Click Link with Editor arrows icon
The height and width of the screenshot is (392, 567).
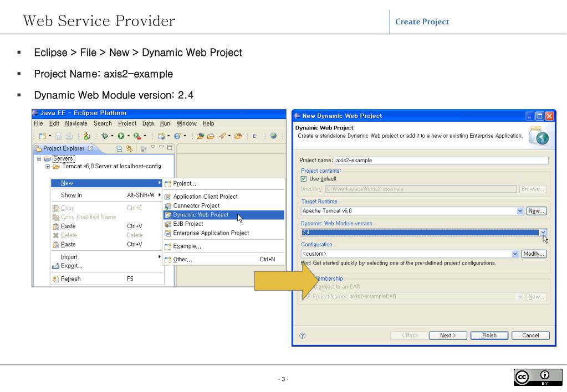(129, 148)
